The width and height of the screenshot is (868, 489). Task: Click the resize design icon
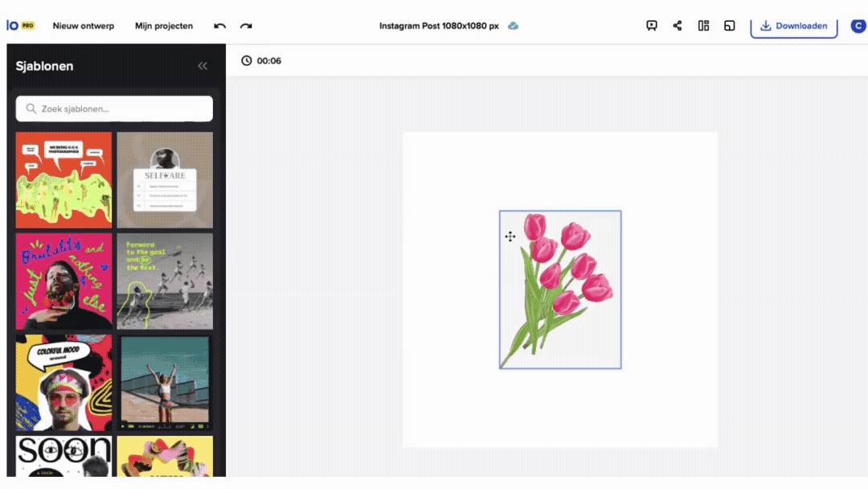pyautogui.click(x=730, y=26)
